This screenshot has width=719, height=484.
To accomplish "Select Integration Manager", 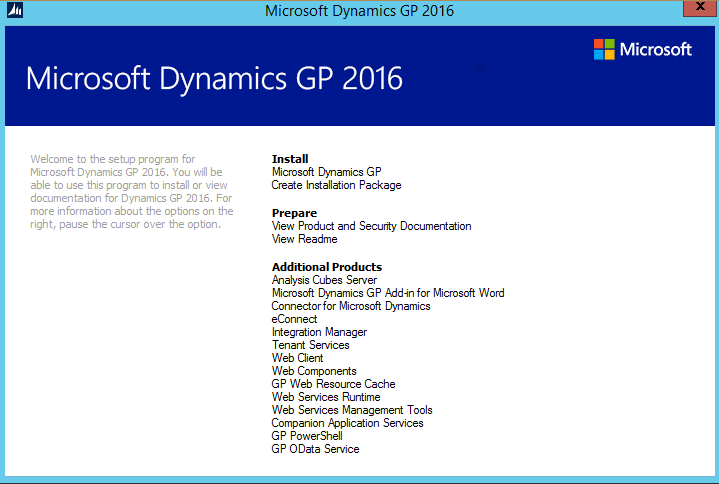I will click(x=319, y=332).
